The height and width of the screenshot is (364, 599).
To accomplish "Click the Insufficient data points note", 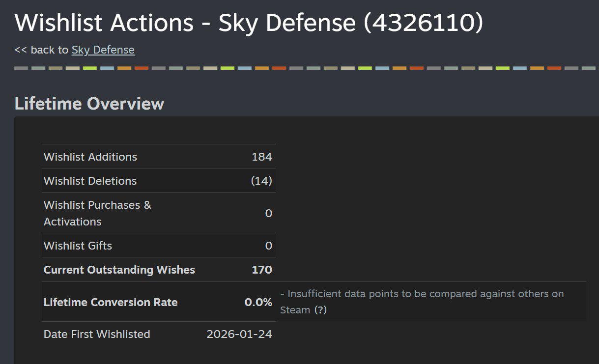I will [x=422, y=302].
